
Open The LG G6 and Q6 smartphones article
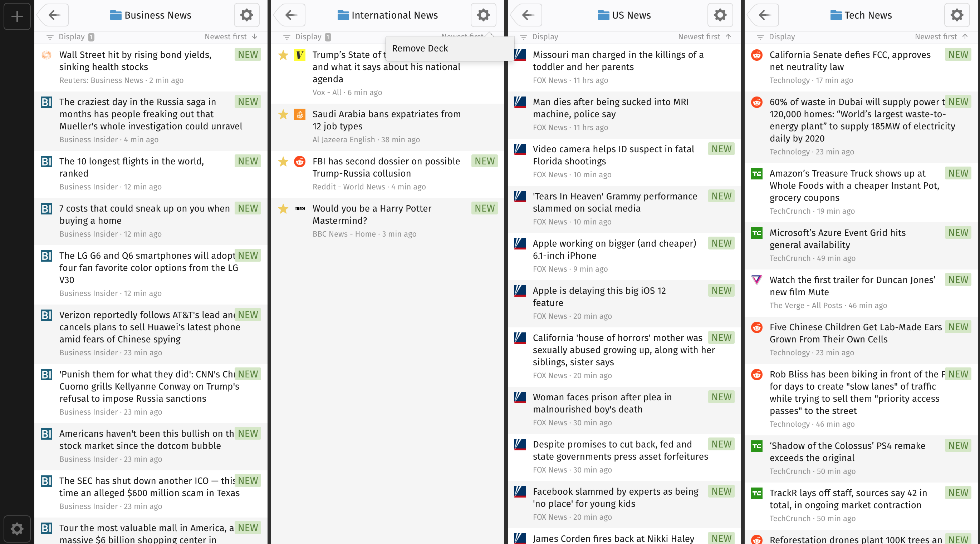coord(151,275)
